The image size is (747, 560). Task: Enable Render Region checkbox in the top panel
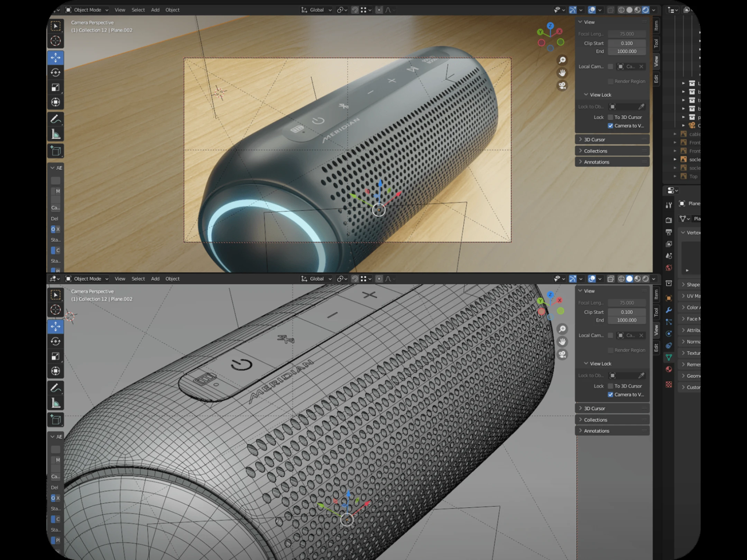pyautogui.click(x=611, y=81)
